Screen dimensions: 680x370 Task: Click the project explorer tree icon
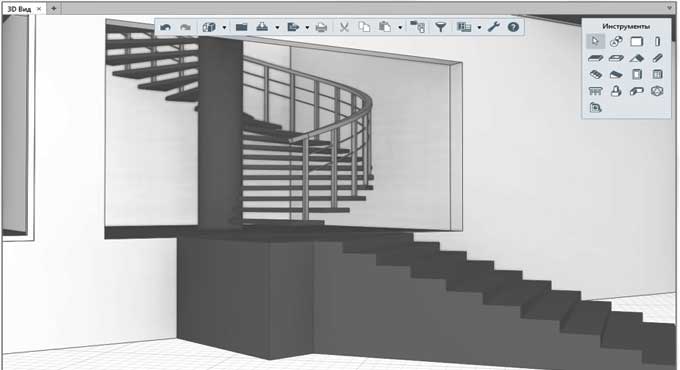pyautogui.click(x=418, y=27)
